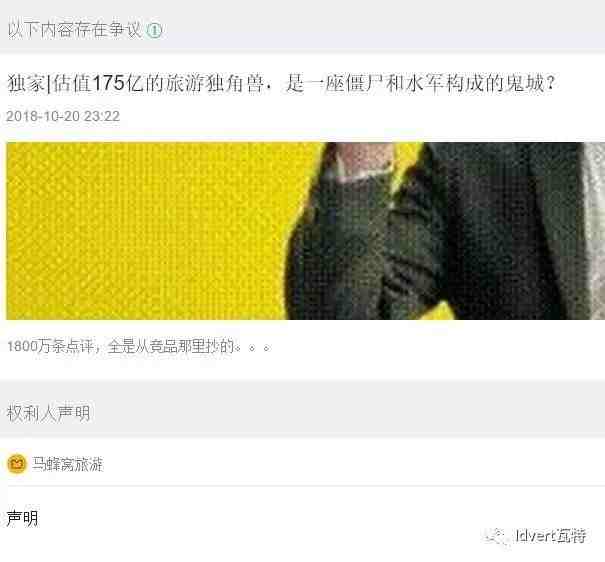Expand the trailing 。。。 ellipsis after summary
The height and width of the screenshot is (562, 605).
[x=253, y=348]
